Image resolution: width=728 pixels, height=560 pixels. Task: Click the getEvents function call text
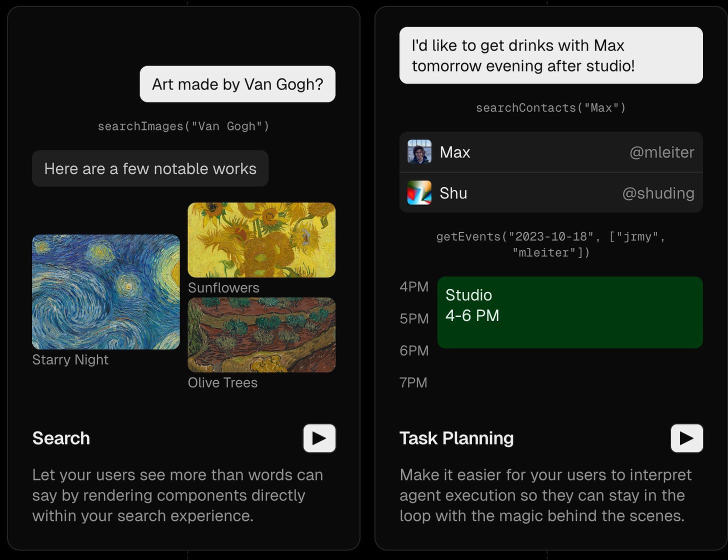(x=551, y=244)
